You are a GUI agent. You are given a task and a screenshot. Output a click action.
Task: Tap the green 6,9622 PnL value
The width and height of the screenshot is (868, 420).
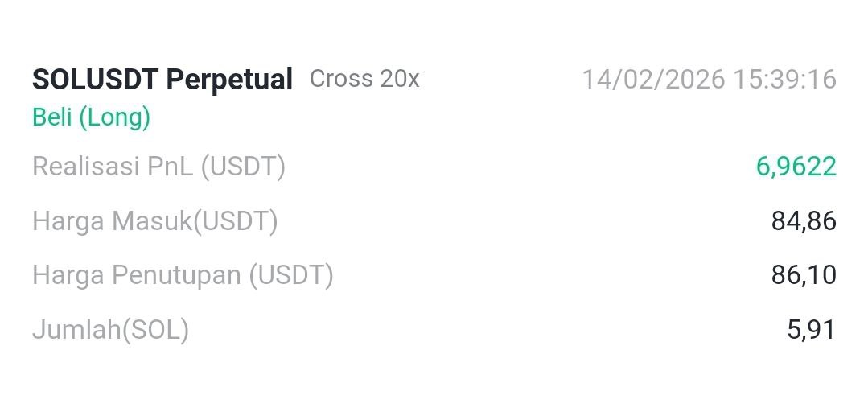coord(796,167)
